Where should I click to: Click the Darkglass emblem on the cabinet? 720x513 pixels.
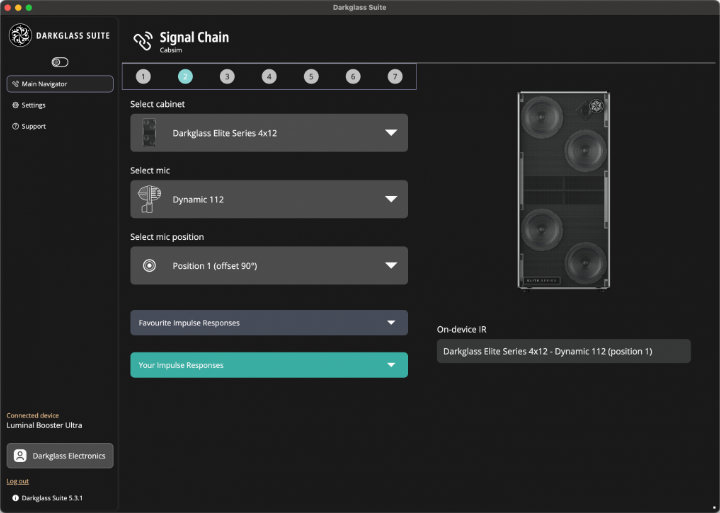click(596, 106)
